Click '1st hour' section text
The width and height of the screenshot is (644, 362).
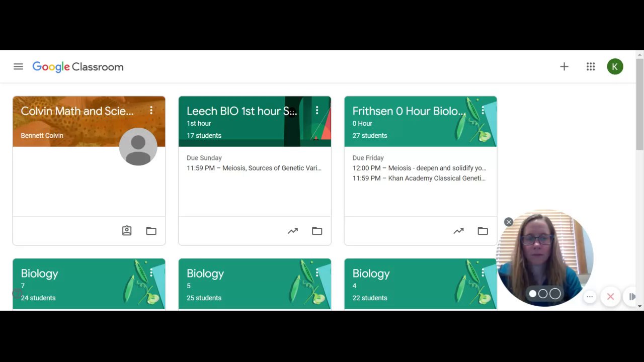point(199,123)
